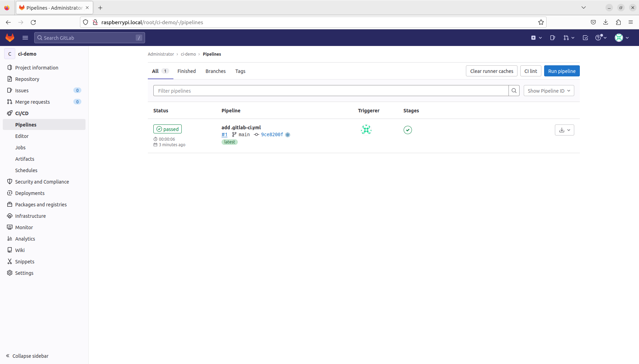Image resolution: width=639 pixels, height=364 pixels.
Task: Open Artifacts in sidebar
Action: (x=44, y=159)
